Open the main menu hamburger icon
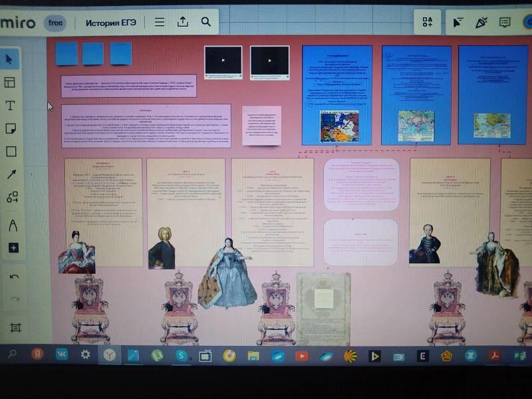Image resolution: width=532 pixels, height=399 pixels. pyautogui.click(x=160, y=22)
